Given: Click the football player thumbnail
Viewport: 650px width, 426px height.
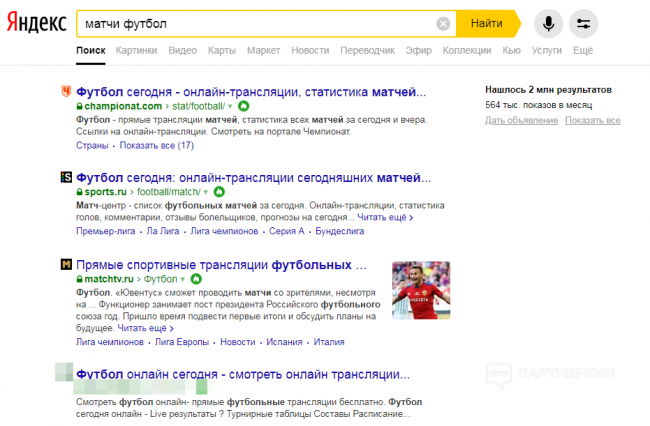Looking at the screenshot, I should 420,290.
